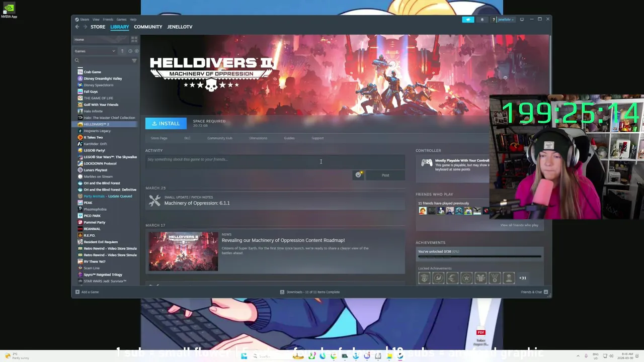644x362 pixels.
Task: Click the back navigation arrow in Steam
Action: (77, 27)
